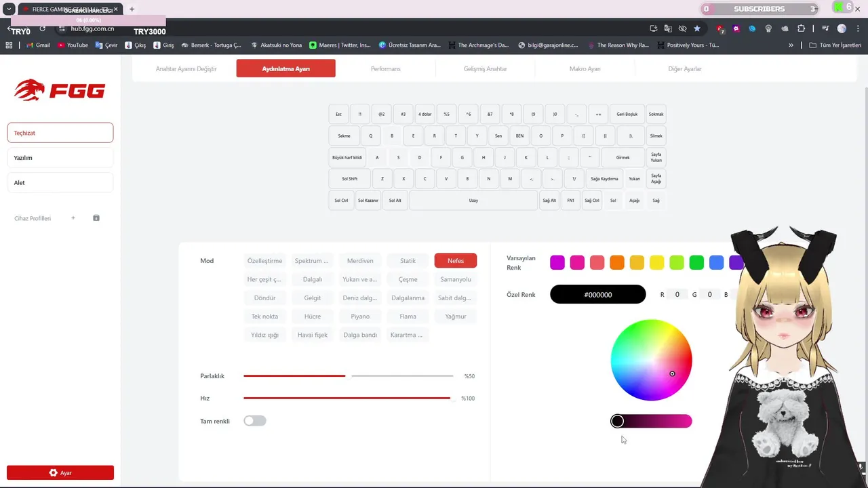Click the Hız speed slider track
Screen dimensions: 868x488
coord(349,398)
